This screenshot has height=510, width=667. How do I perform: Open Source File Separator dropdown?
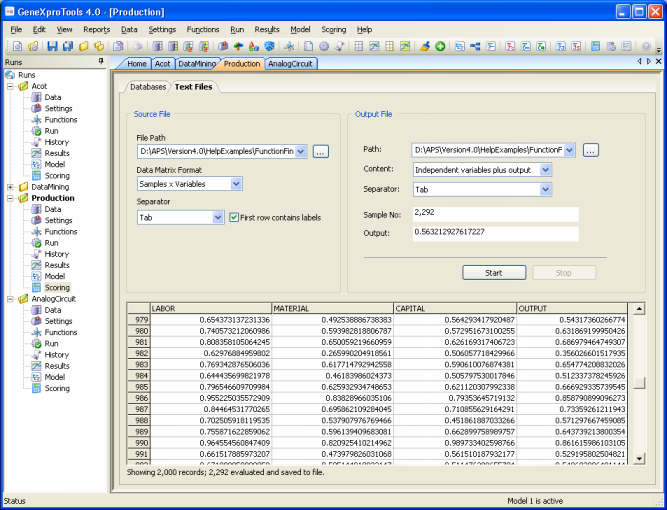tap(218, 217)
